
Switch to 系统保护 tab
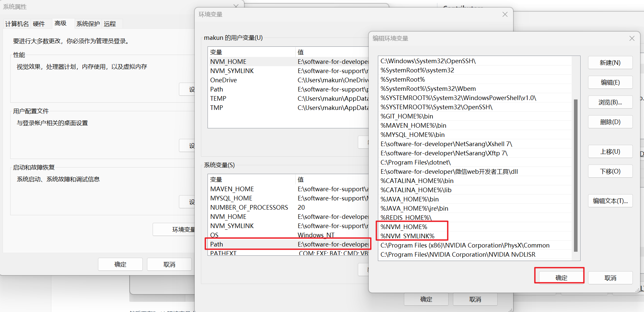(88, 24)
